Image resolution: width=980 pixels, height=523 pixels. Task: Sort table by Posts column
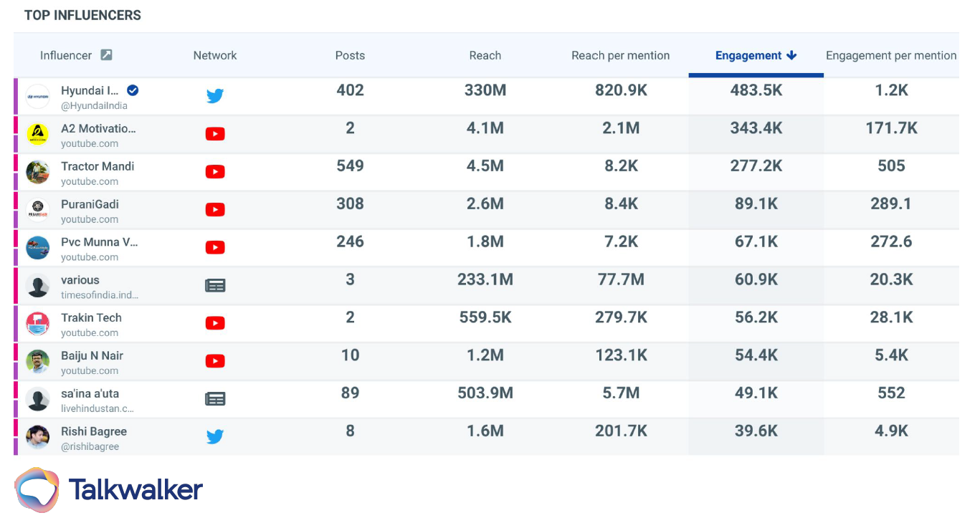coord(350,55)
